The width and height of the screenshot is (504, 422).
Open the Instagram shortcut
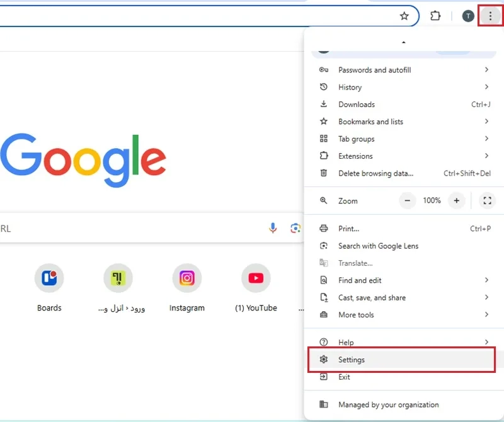pos(186,278)
